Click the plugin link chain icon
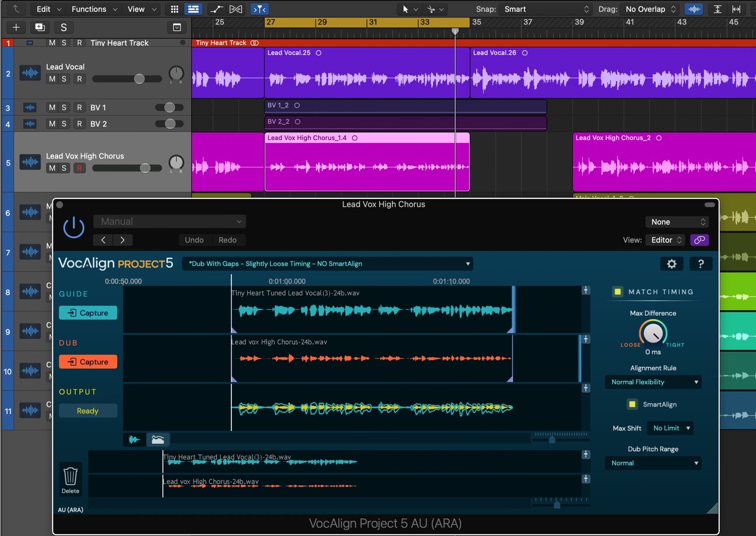The width and height of the screenshot is (756, 536). 699,240
